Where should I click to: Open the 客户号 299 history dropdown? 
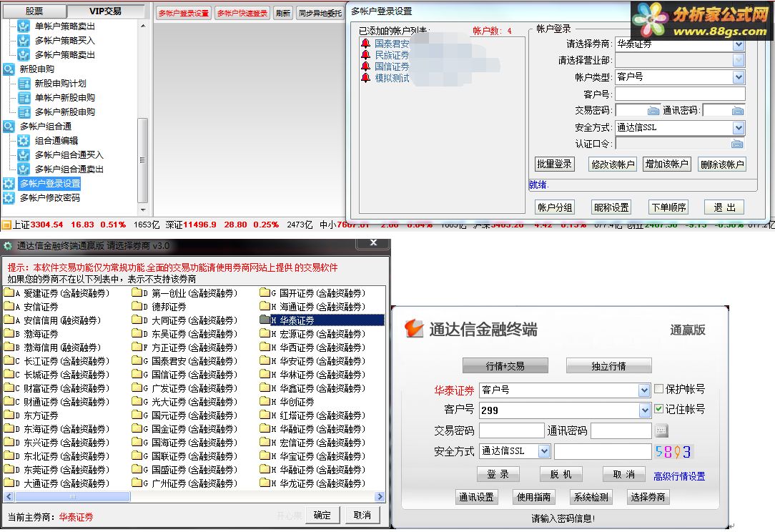click(644, 410)
